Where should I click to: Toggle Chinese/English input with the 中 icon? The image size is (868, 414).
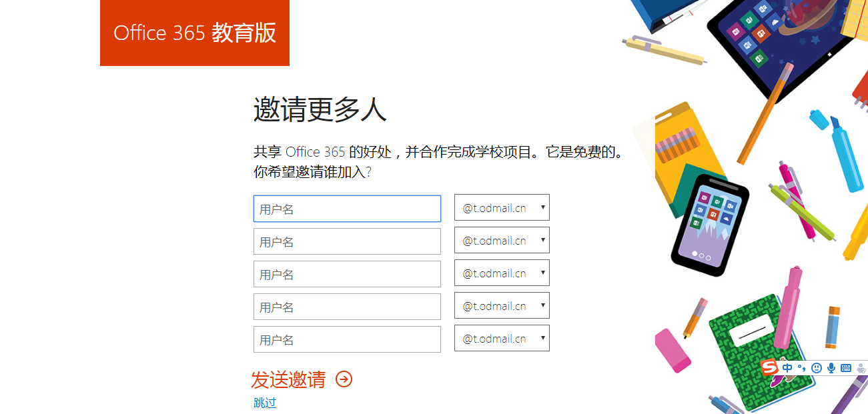(787, 367)
